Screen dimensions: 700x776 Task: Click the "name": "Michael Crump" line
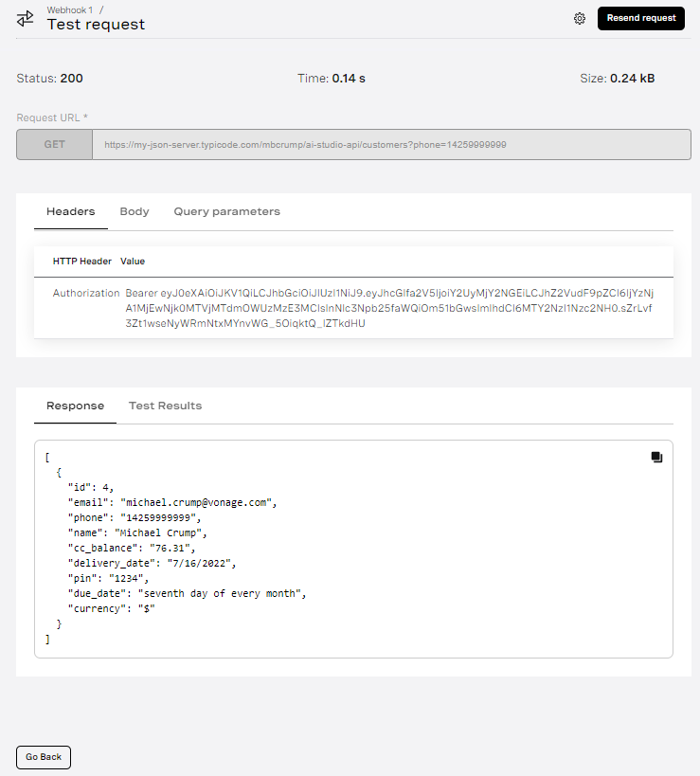click(137, 533)
